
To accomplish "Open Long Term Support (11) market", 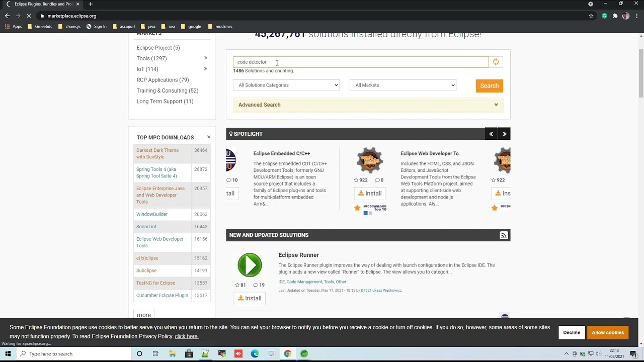I will 165,101.
